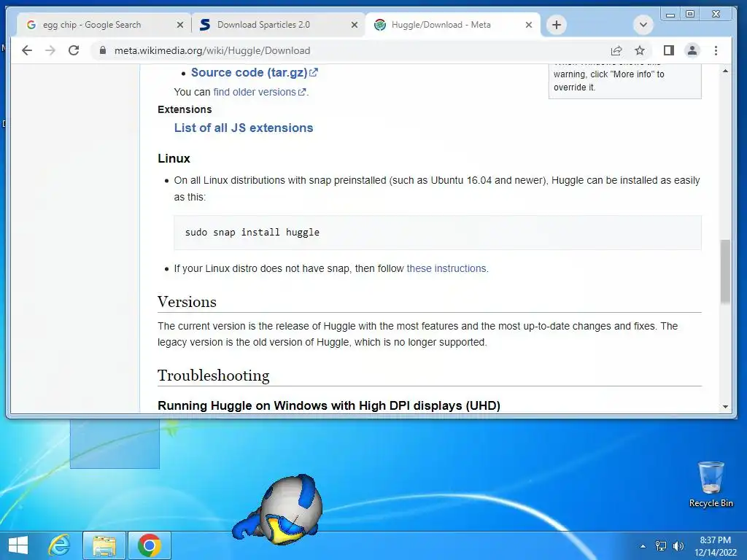747x560 pixels.
Task: Open the Chrome profile avatar
Action: coord(692,50)
